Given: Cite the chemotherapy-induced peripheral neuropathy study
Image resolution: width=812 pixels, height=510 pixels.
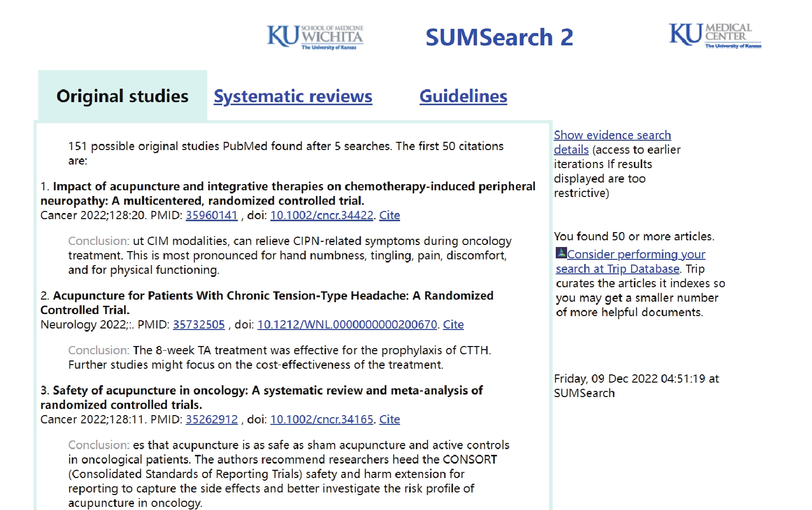Looking at the screenshot, I should [389, 216].
